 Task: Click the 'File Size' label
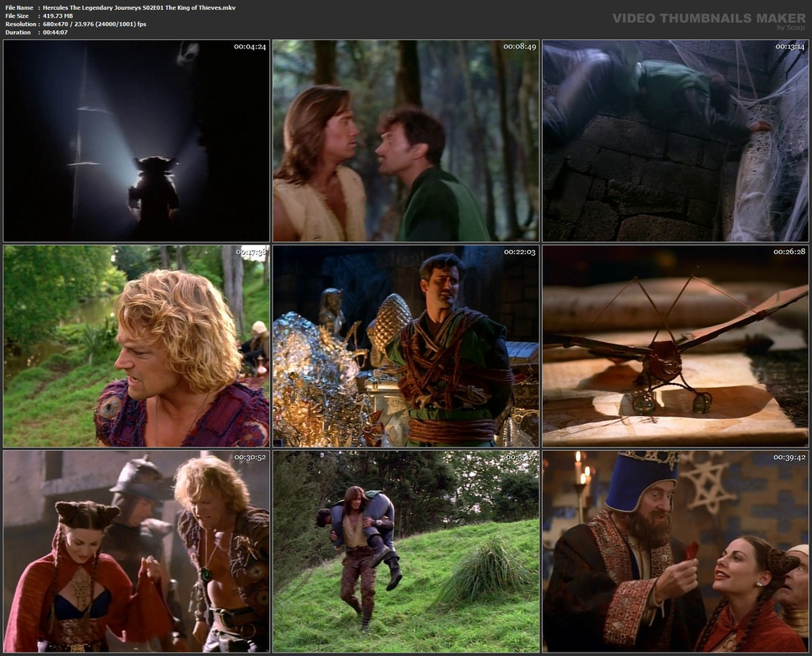[17, 16]
